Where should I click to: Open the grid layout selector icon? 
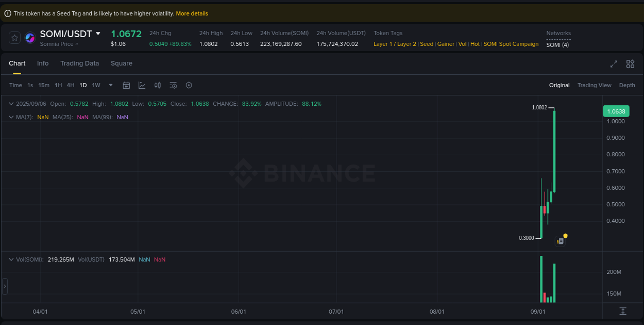tap(630, 64)
